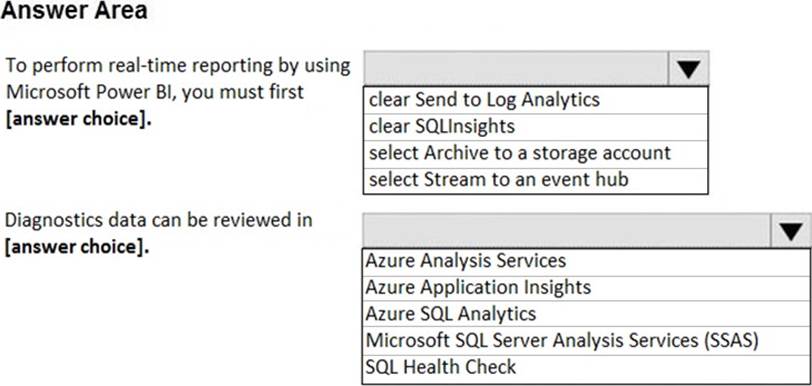Select Archive to a storage account option
Screen dimensions: 812x386
(x=535, y=153)
